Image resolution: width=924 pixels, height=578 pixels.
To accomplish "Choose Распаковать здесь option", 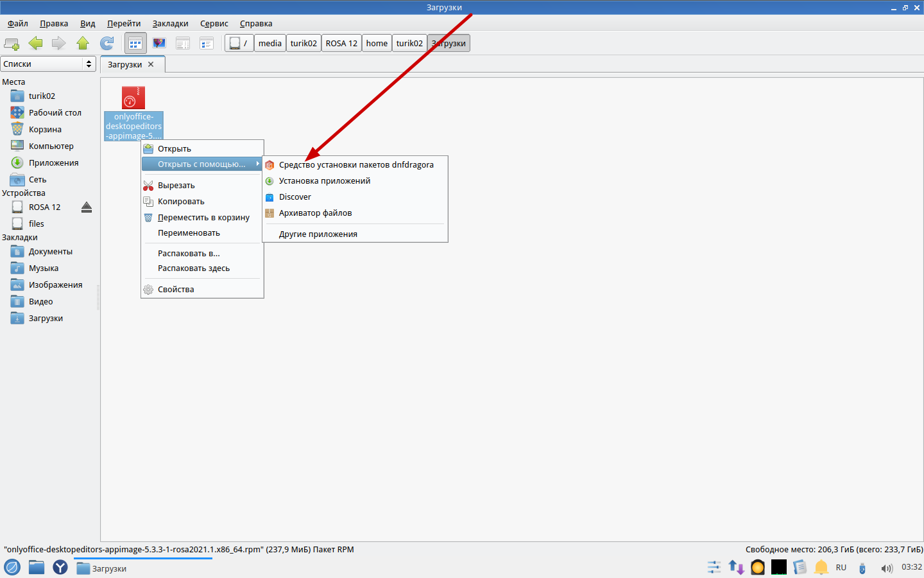I will point(202,268).
